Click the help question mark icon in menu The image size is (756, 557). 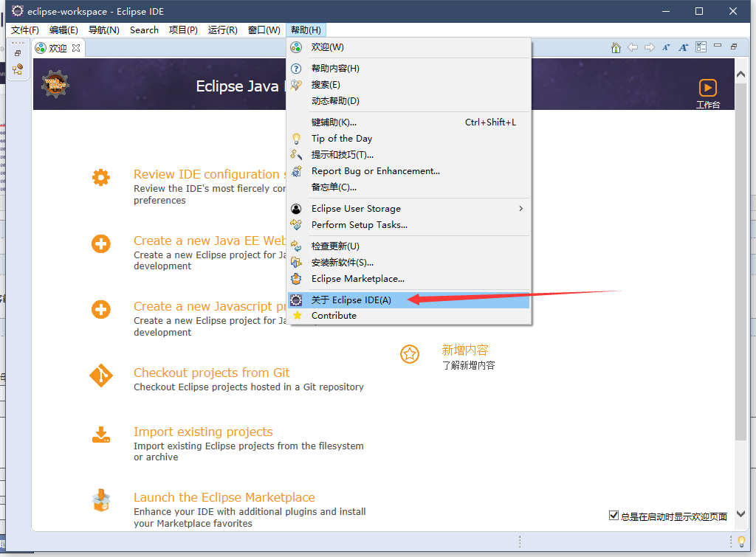[296, 69]
